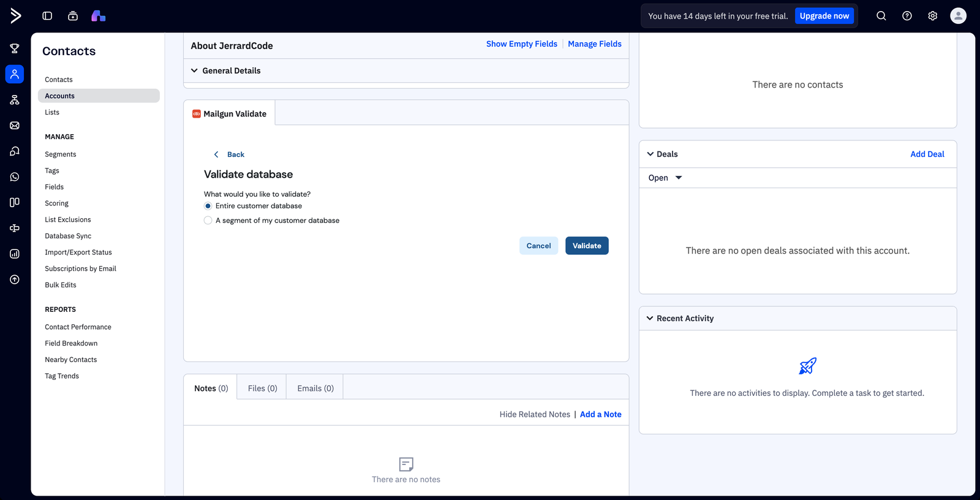Collapse the Recent Activity panel

tap(650, 319)
